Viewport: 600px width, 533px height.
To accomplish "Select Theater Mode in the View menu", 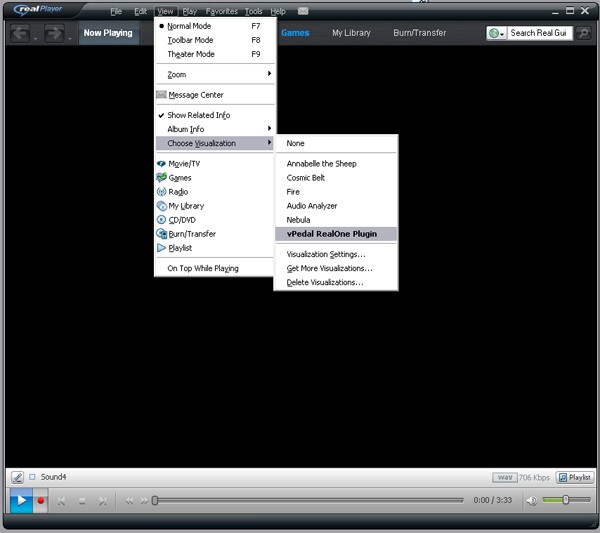I will coord(215,54).
